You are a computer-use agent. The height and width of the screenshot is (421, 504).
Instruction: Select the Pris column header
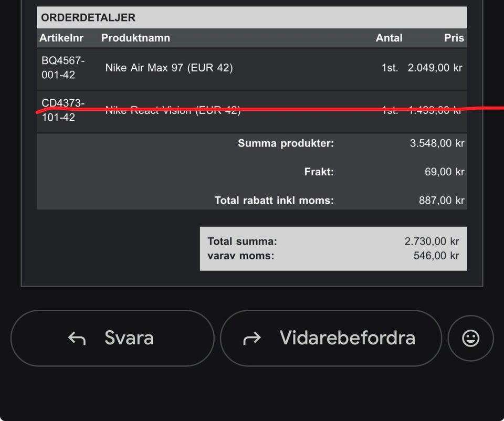pyautogui.click(x=454, y=38)
